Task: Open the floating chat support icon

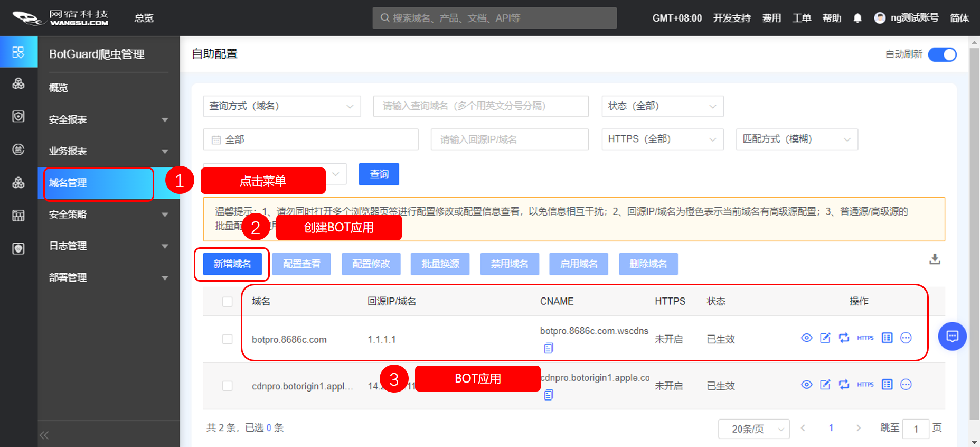Action: pos(952,336)
